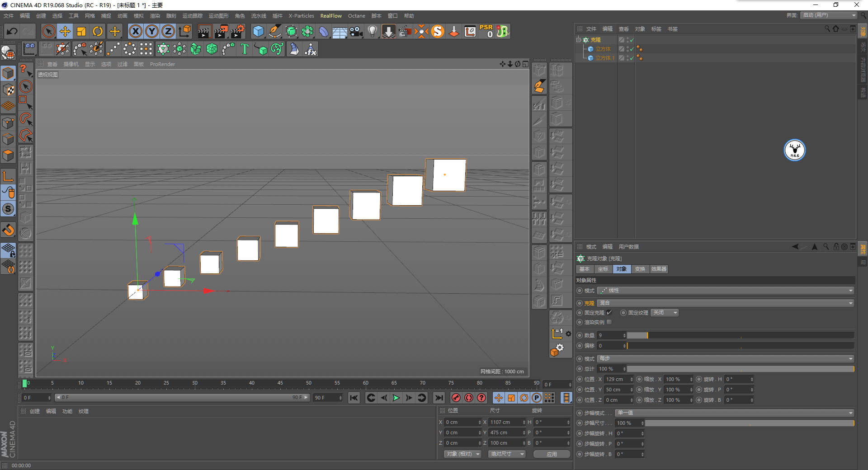868x470 pixels.
Task: Toggle green enable checkmark for 立方体.1
Action: click(x=632, y=58)
